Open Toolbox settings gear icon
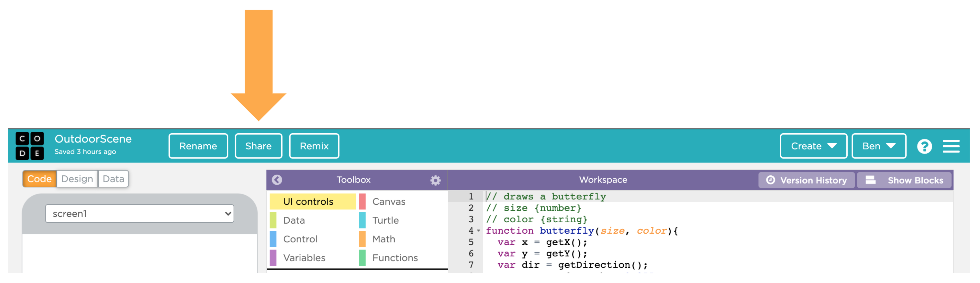The height and width of the screenshot is (283, 980). 435,180
